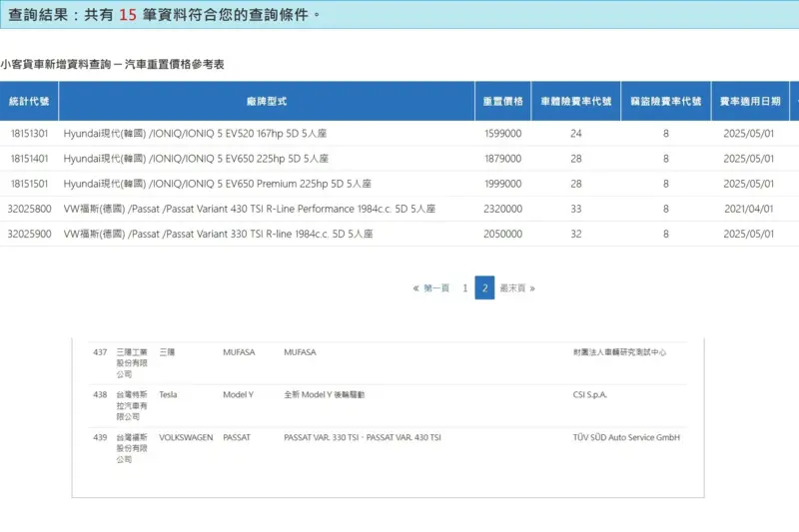Click 台灣福斯股份有限公司 company name
This screenshot has width=799, height=532.
(132, 448)
